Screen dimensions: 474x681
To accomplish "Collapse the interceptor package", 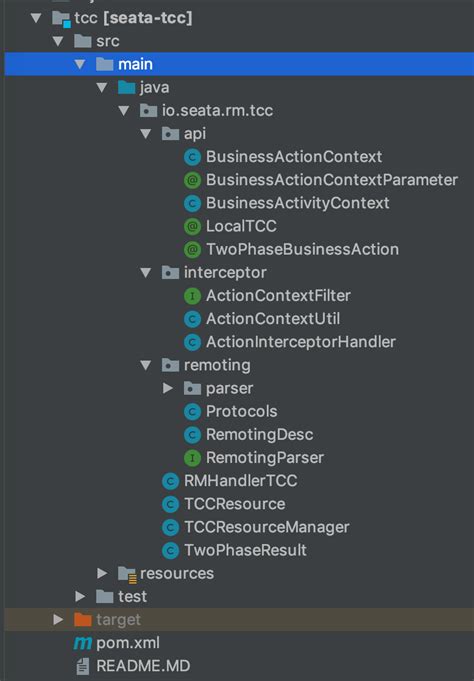I will [146, 273].
